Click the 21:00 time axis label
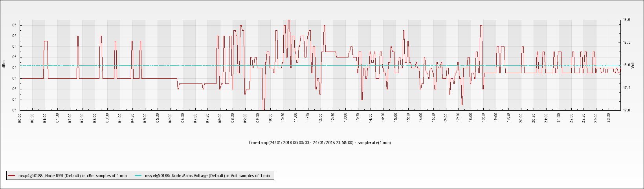The height and width of the screenshot is (189, 644). tap(546, 118)
